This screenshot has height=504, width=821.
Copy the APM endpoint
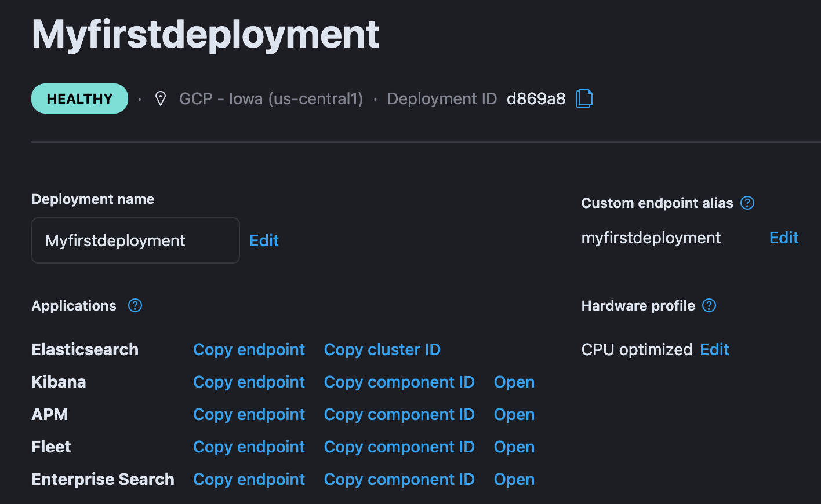(x=249, y=414)
